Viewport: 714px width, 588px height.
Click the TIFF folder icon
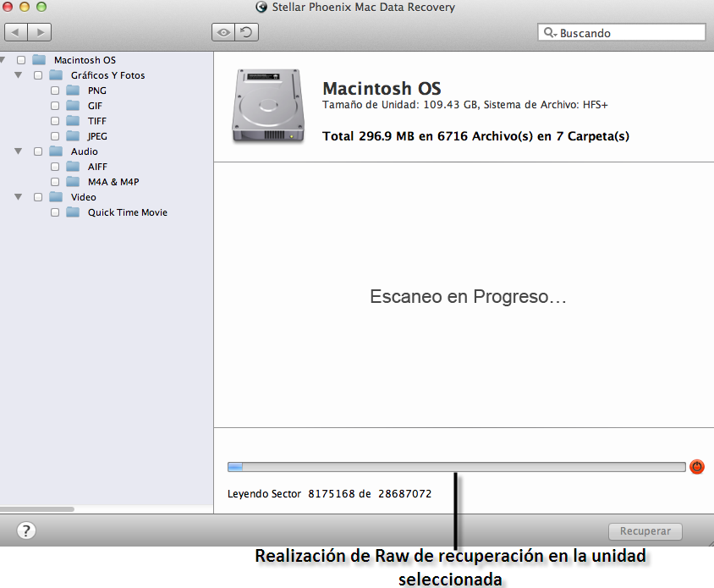(x=73, y=121)
